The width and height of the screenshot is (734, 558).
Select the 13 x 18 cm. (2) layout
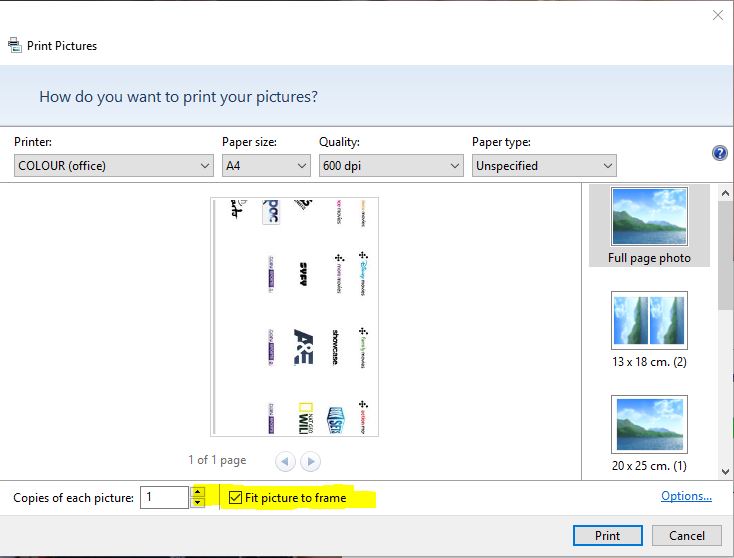[649, 330]
